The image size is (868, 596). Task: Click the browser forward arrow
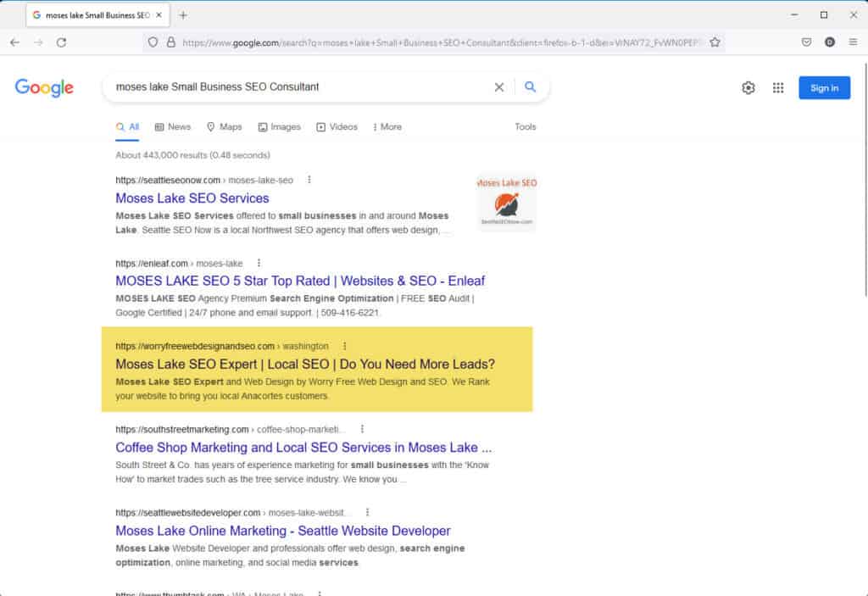tap(38, 42)
